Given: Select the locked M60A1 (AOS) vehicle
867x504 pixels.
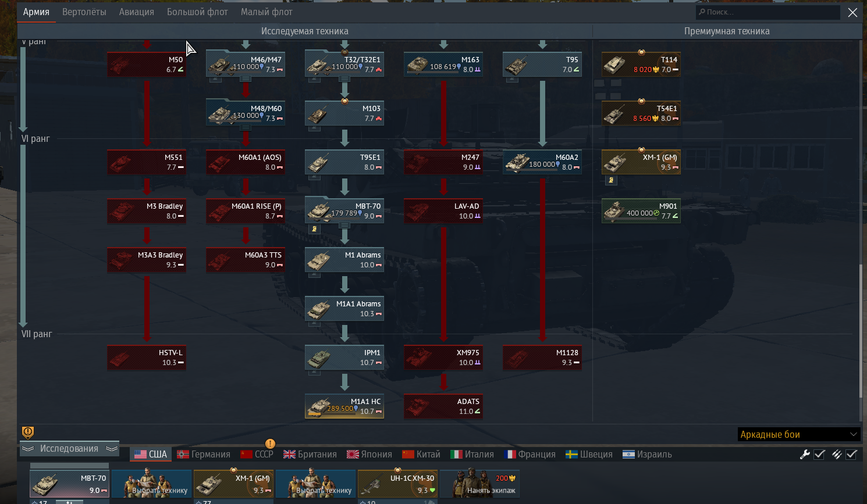Looking at the screenshot, I should click(246, 162).
